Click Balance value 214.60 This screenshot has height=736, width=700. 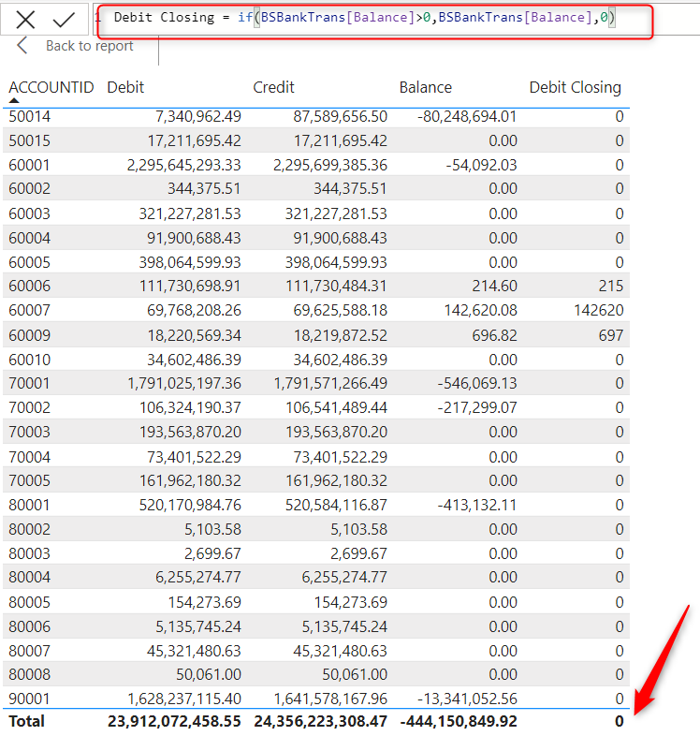click(x=494, y=286)
